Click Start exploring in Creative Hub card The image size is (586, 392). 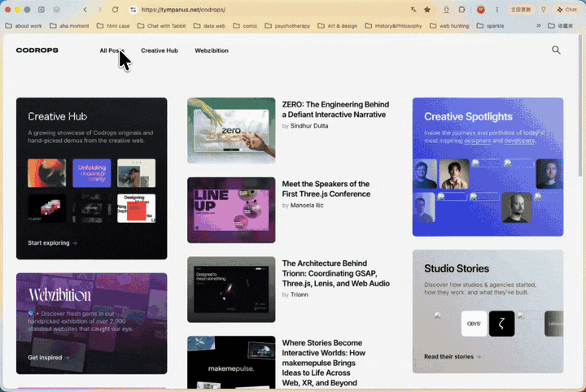[x=52, y=242]
